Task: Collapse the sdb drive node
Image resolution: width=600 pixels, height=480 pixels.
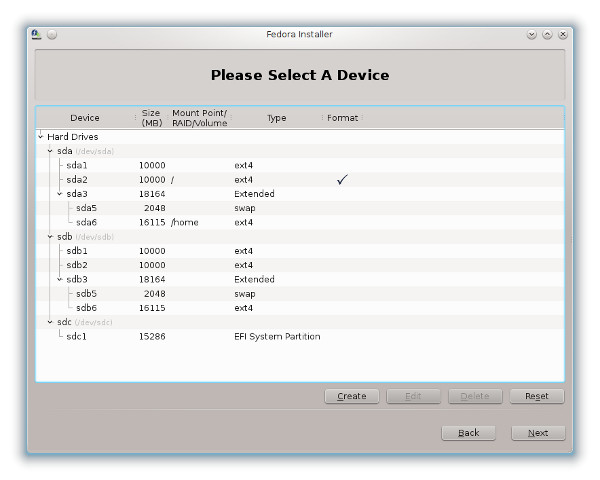Action: [x=50, y=237]
